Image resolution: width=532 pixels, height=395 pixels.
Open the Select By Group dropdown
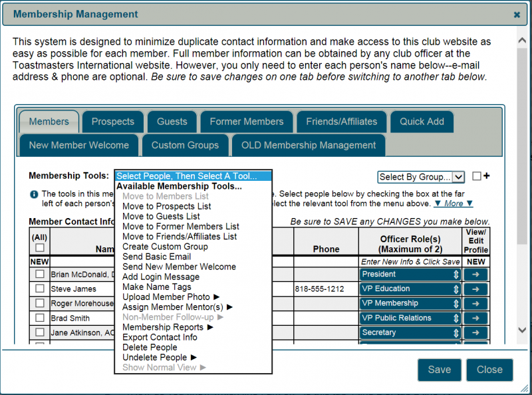421,177
